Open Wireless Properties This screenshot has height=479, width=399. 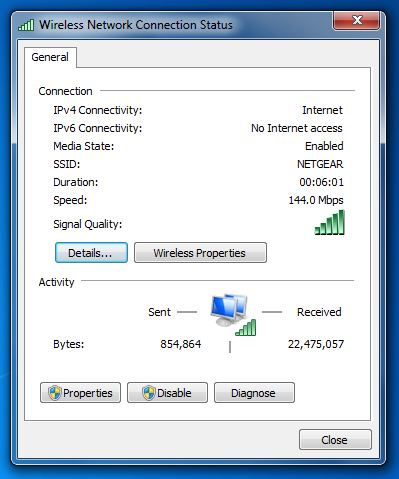coord(200,253)
